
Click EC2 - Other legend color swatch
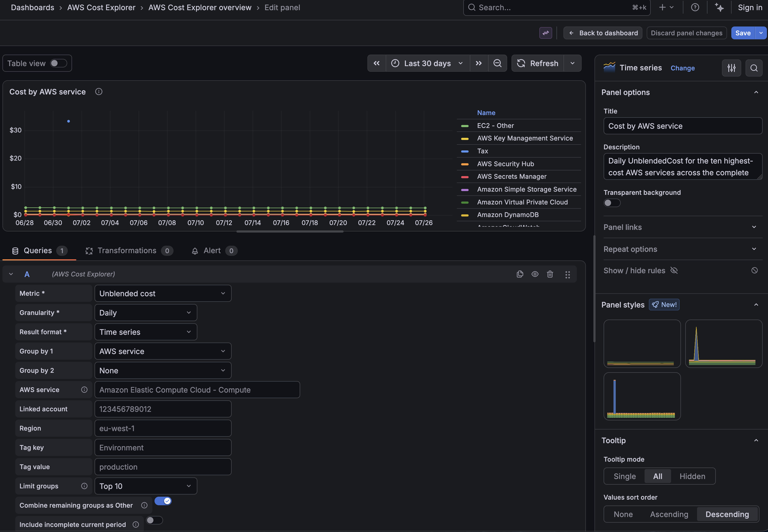point(465,126)
